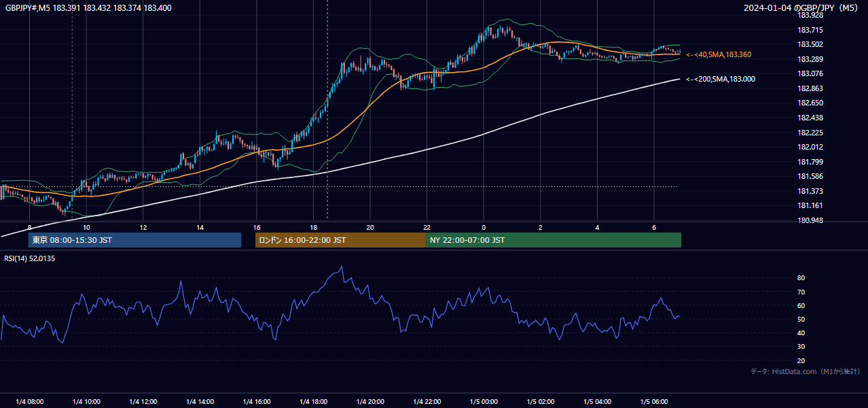868x408 pixels.
Task: Click price axis value 183.928
Action: click(810, 15)
